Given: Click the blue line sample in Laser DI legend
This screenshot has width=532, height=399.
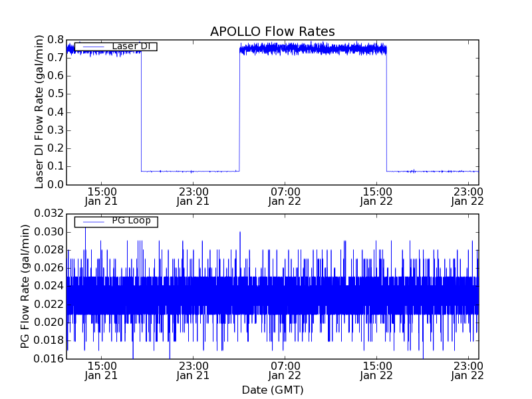Looking at the screenshot, I should (x=92, y=47).
